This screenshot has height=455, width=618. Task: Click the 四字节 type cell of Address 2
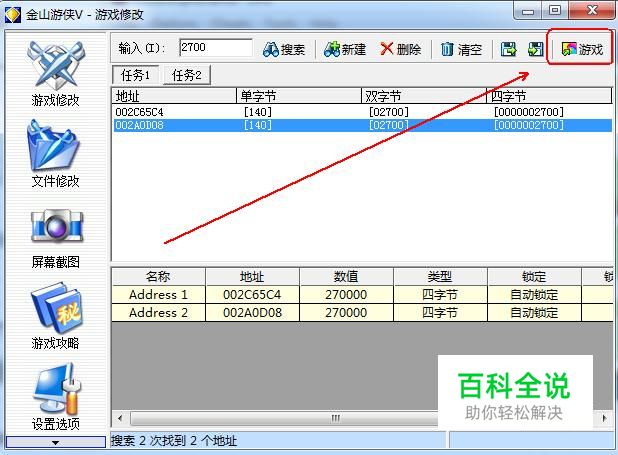[440, 313]
